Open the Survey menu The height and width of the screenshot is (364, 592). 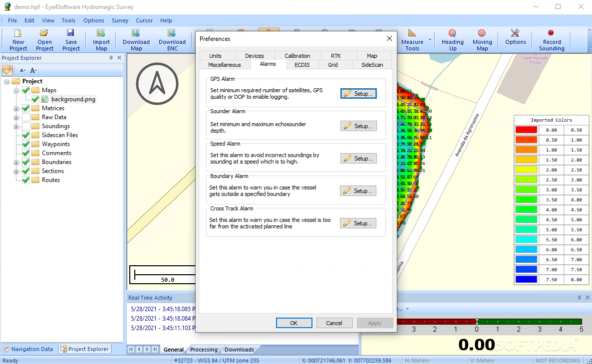(120, 20)
